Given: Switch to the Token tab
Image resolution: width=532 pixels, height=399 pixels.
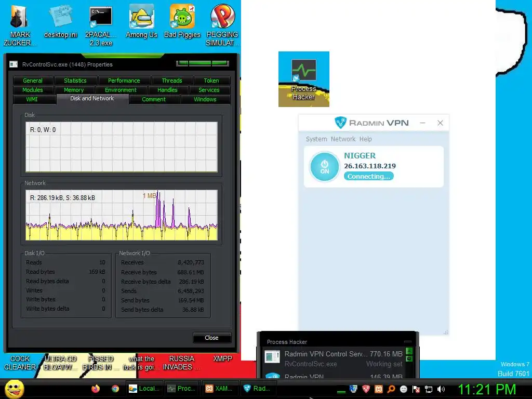Looking at the screenshot, I should [211, 81].
